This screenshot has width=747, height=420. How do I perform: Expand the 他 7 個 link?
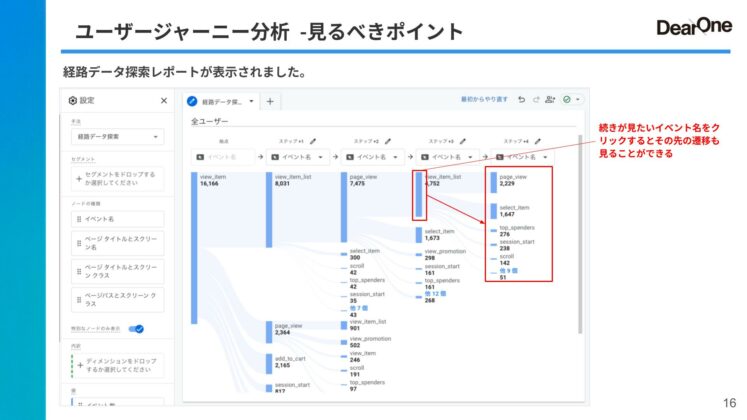[359, 308]
